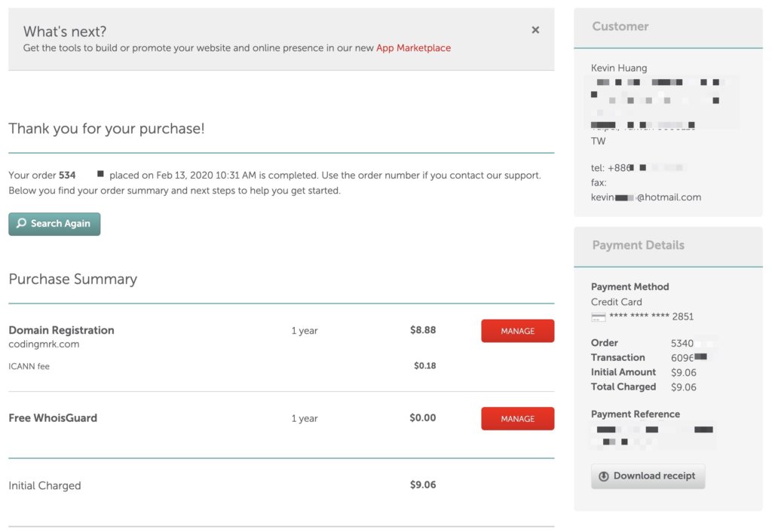The width and height of the screenshot is (772, 532).
Task: Click the Domain Registration title
Action: (x=62, y=330)
